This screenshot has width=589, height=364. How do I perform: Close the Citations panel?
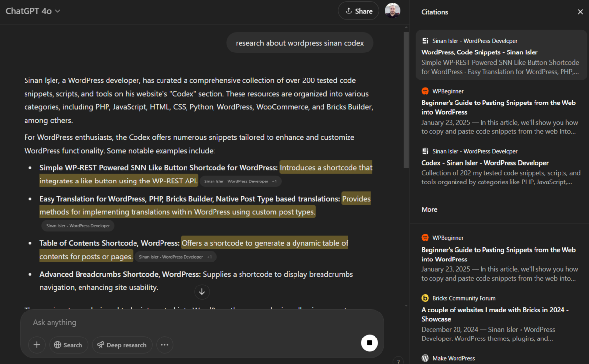580,12
